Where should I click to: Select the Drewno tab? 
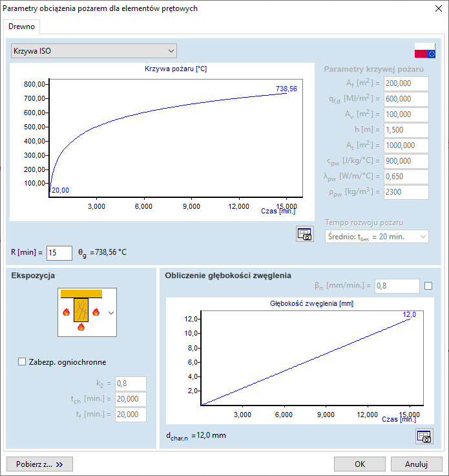coord(23,27)
